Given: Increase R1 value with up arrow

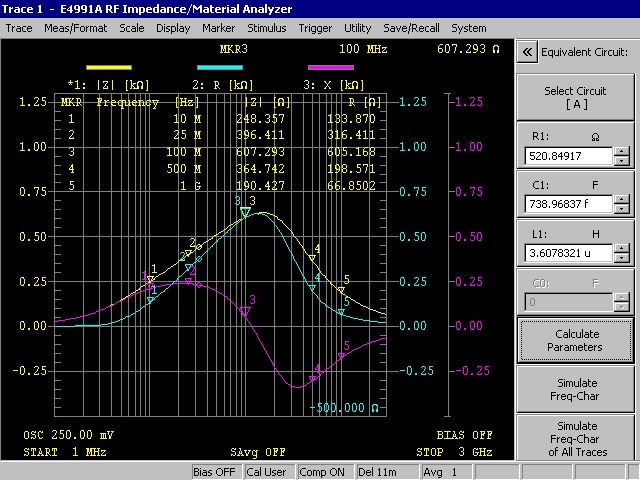Looking at the screenshot, I should 622,151.
